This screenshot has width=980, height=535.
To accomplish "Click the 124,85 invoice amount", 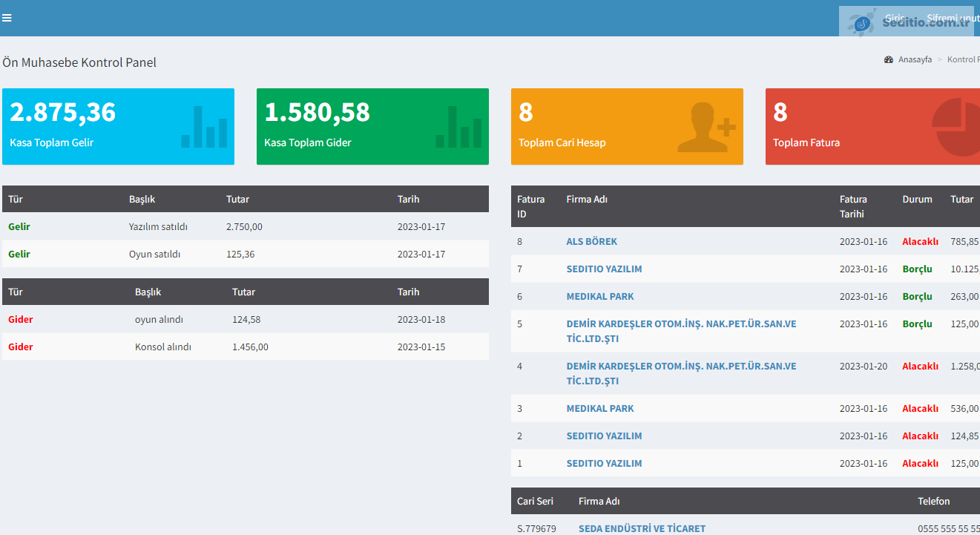I will coord(965,436).
